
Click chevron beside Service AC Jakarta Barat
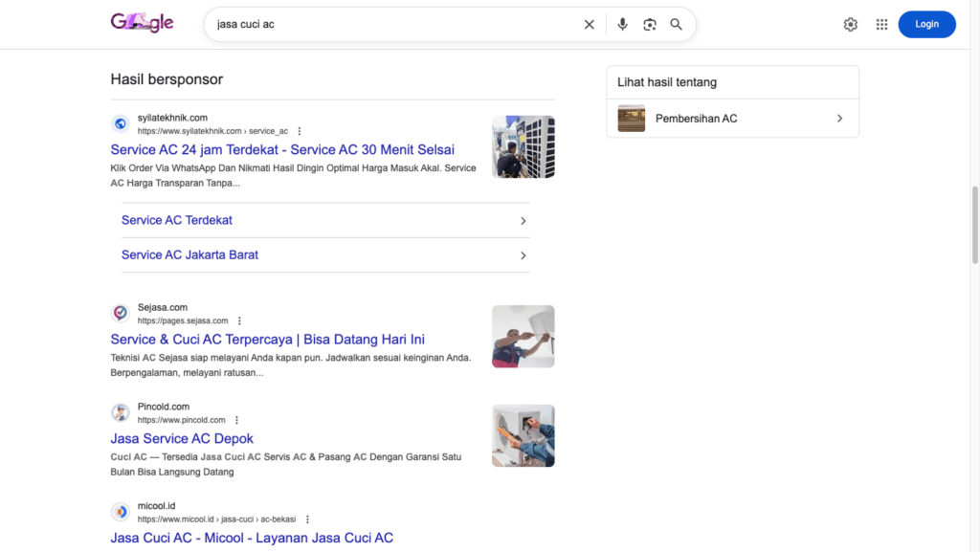point(523,255)
